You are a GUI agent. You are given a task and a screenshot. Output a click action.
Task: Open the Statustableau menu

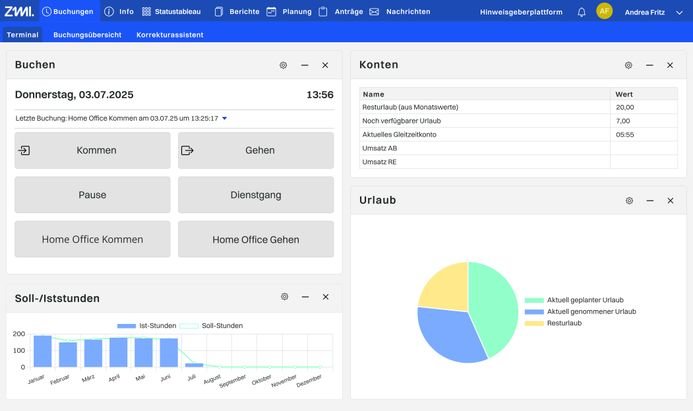pyautogui.click(x=171, y=11)
